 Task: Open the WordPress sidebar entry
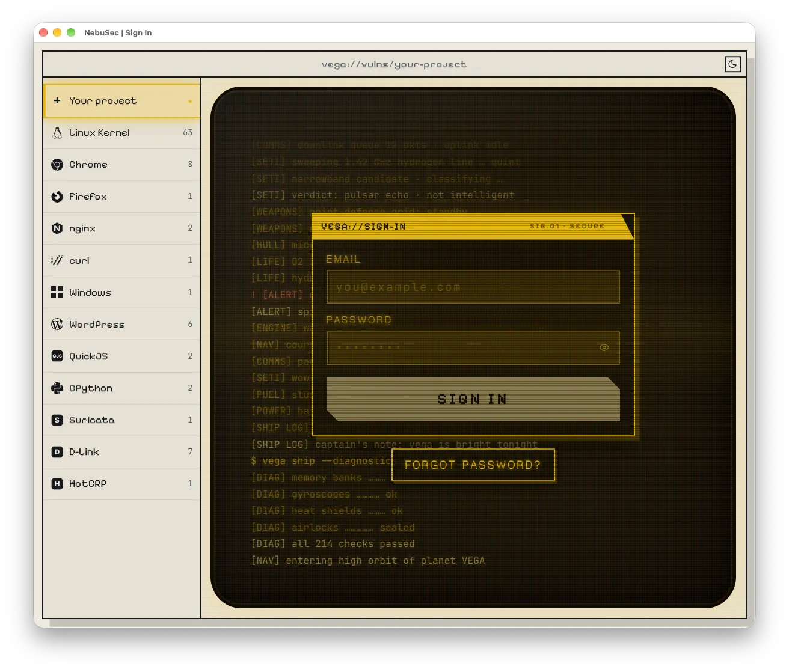coord(122,324)
